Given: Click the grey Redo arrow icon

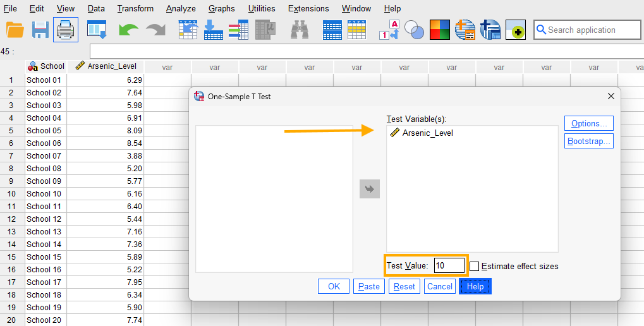Looking at the screenshot, I should pos(155,30).
